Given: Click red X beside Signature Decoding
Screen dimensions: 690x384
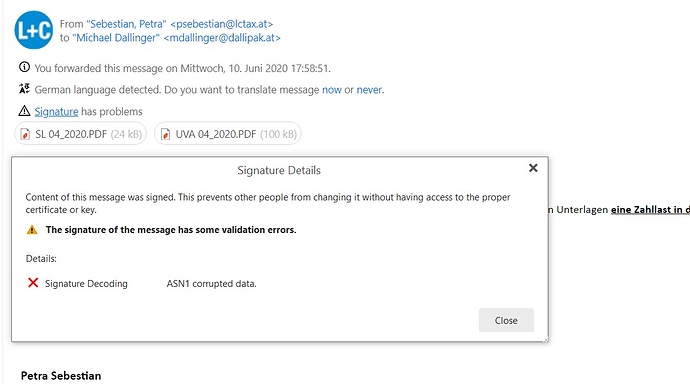Looking at the screenshot, I should 33,283.
